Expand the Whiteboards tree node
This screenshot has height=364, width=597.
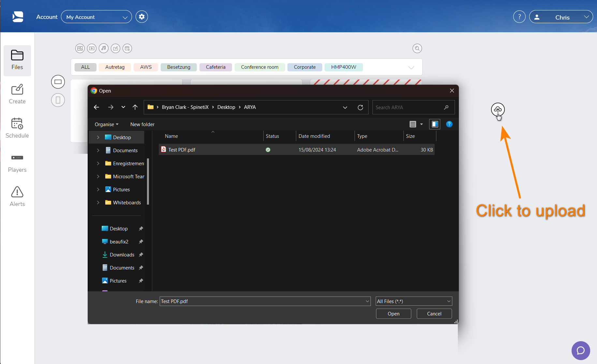[98, 203]
